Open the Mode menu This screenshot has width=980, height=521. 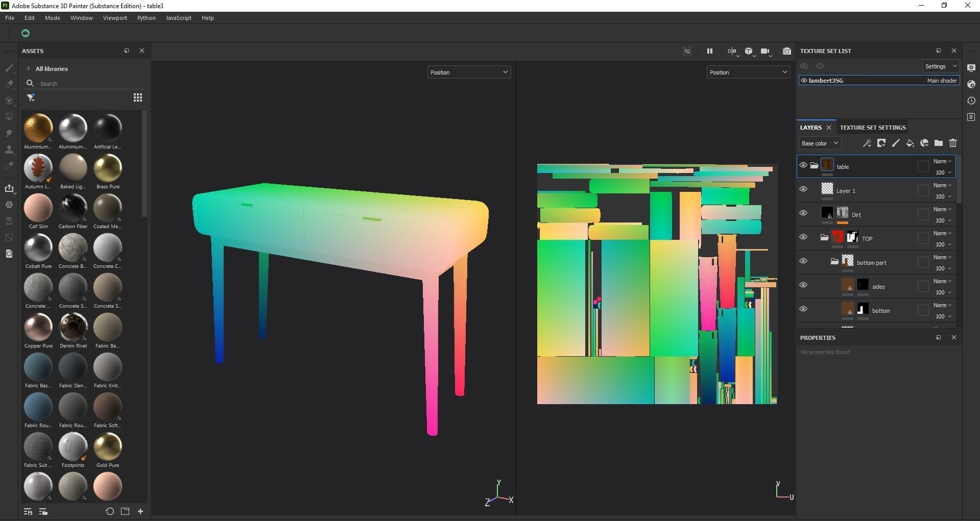[53, 18]
